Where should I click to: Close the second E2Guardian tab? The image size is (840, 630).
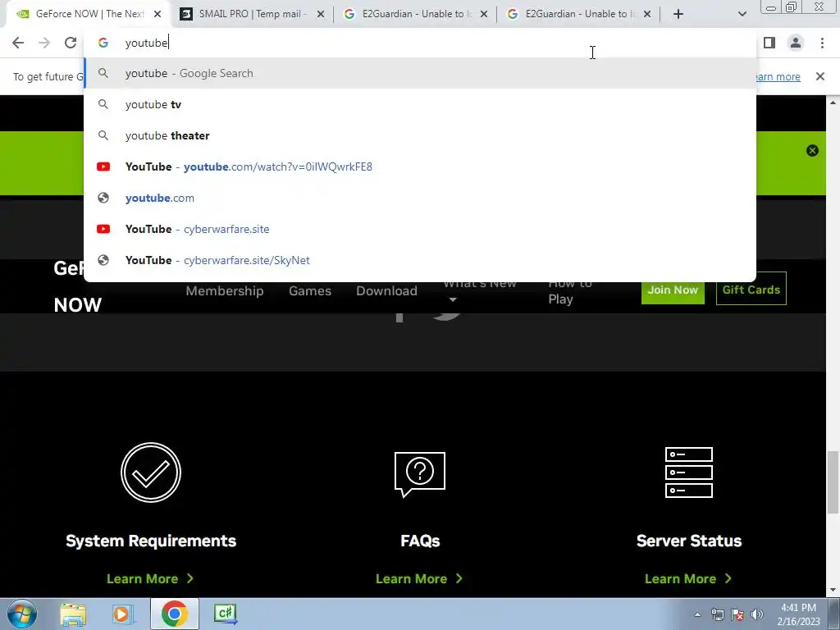click(647, 14)
